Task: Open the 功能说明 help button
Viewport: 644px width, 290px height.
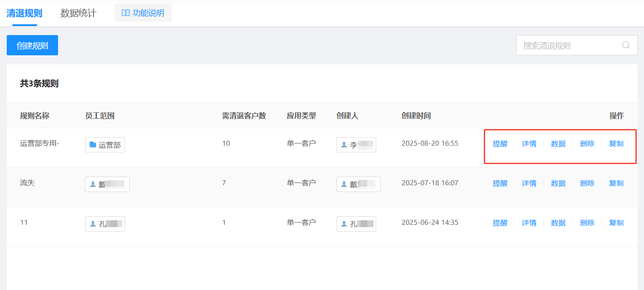Action: click(143, 13)
